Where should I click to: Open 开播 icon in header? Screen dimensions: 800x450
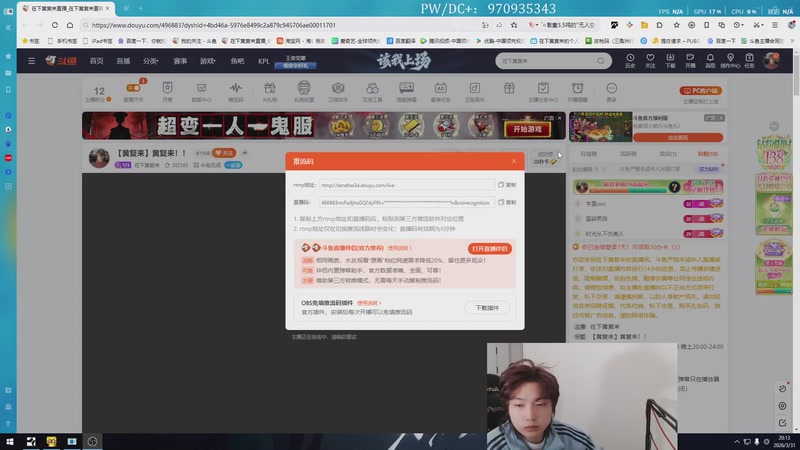[x=690, y=61]
